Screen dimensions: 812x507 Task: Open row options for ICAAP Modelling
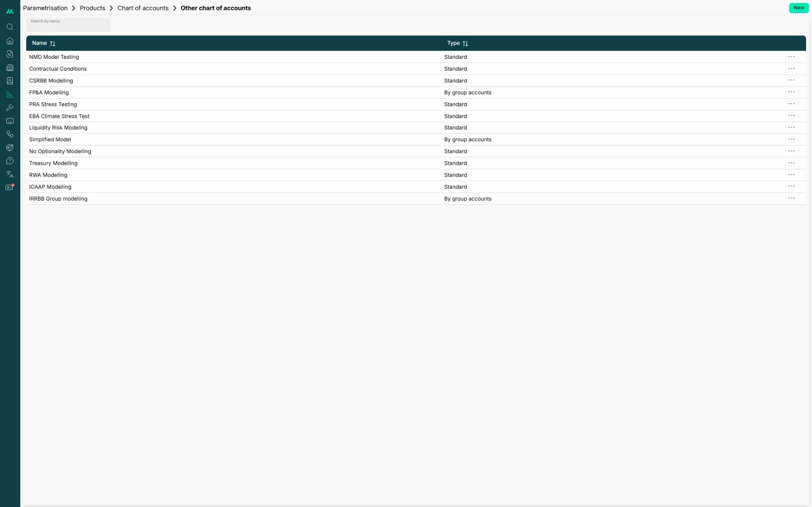click(x=791, y=187)
